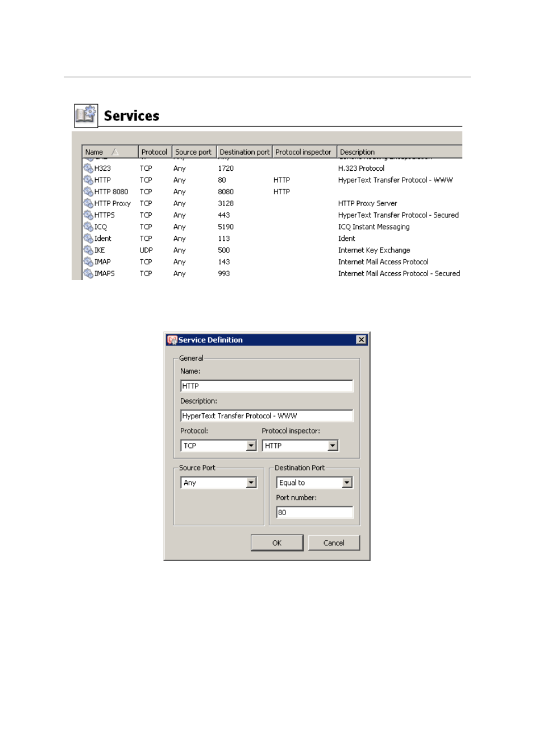Viewport: 534px width, 756px height.
Task: Select the HTTPS service icon
Action: tap(88, 215)
